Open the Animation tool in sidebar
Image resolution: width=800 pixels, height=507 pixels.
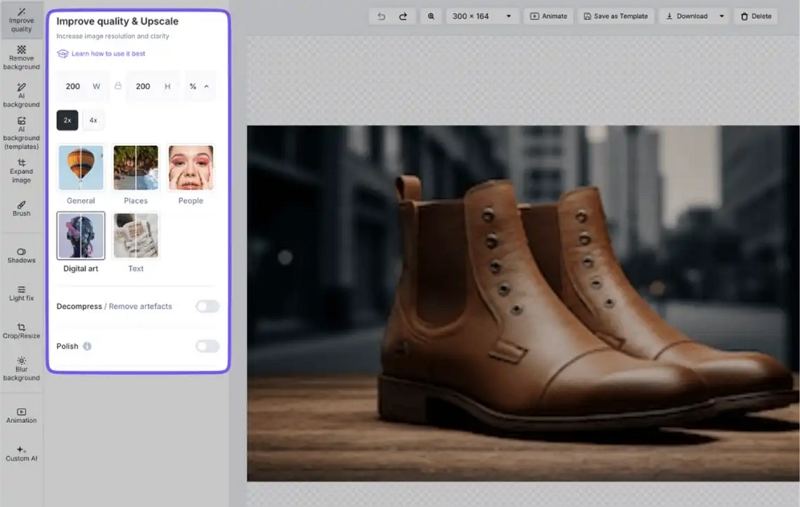(21, 416)
